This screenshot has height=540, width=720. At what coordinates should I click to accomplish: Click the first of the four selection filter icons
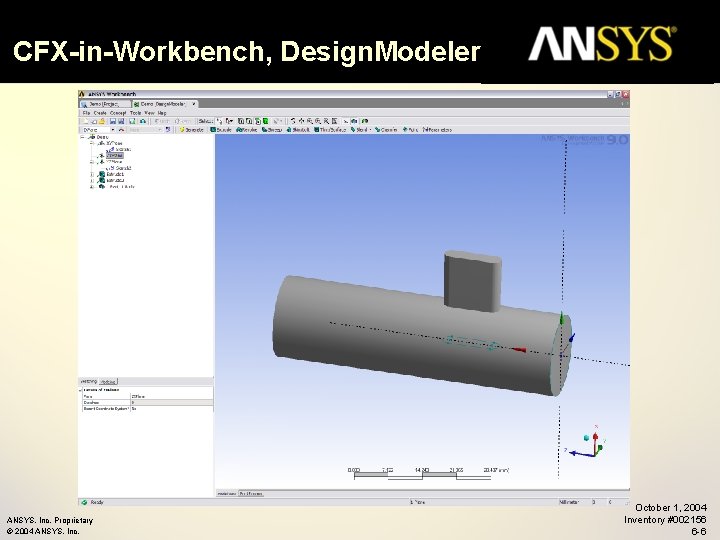coord(241,121)
